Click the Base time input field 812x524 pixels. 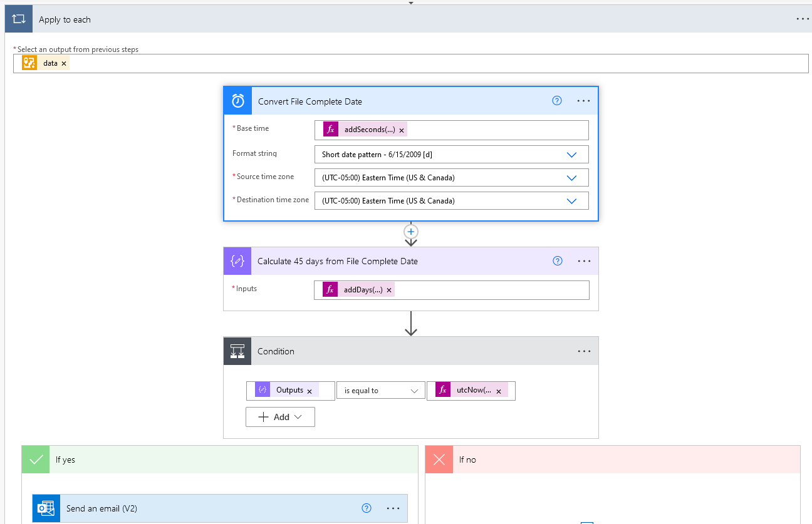(x=495, y=130)
